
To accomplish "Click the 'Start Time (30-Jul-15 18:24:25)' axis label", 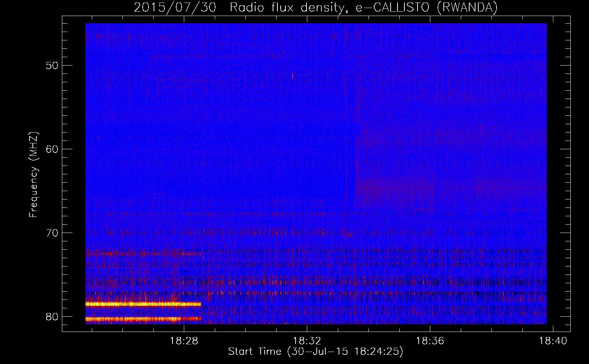I will pyautogui.click(x=316, y=352).
